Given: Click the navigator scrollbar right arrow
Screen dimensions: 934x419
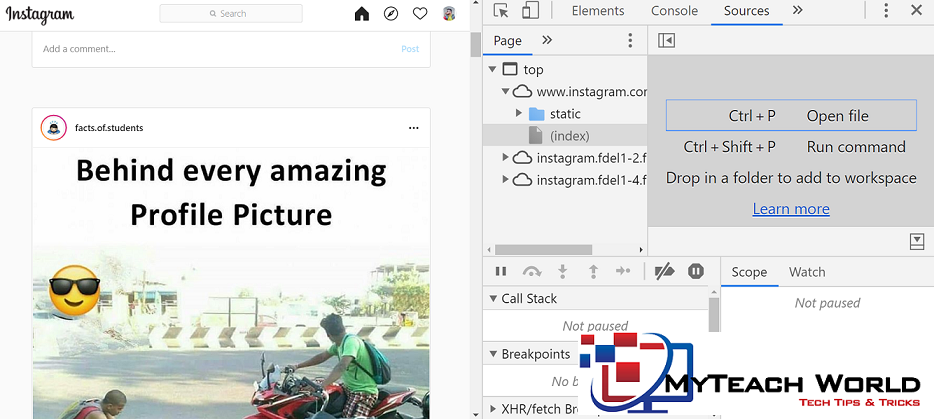Looking at the screenshot, I should 642,250.
